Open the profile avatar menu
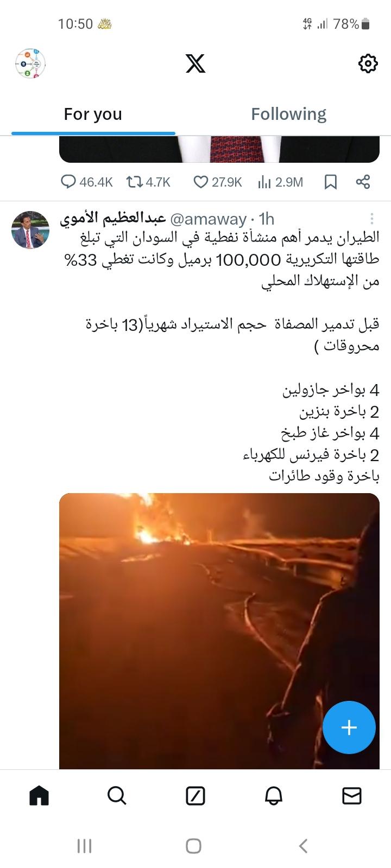Viewport: 391px width, 868px height. tap(30, 63)
